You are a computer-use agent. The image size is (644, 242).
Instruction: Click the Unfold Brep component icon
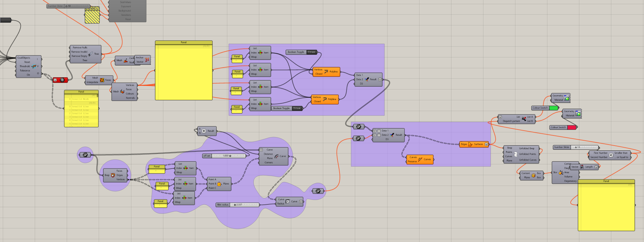coord(516,154)
